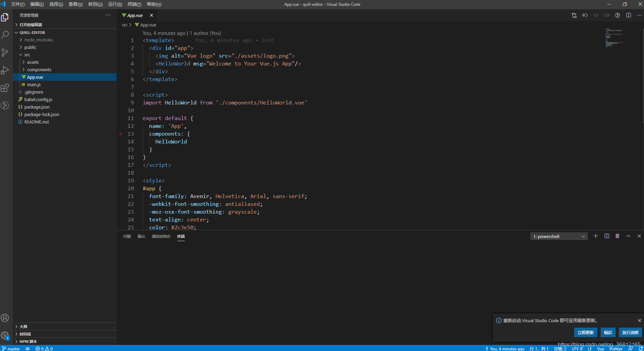The width and height of the screenshot is (644, 351).
Task: Open Explorer panel more actions ellipsis
Action: coord(108,15)
